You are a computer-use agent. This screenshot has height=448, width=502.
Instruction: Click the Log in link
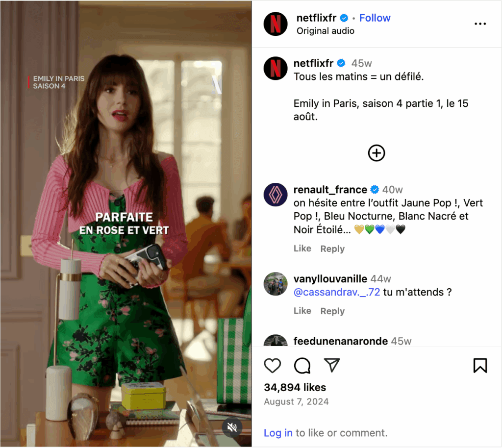[278, 433]
